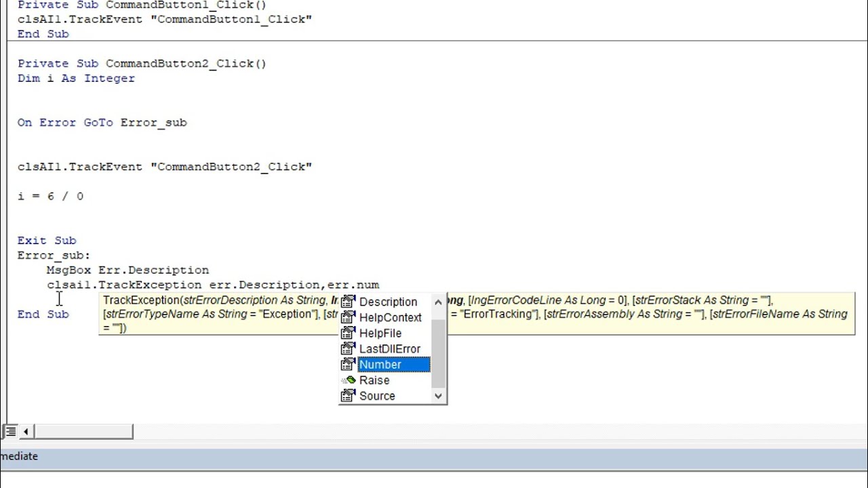Click 'MsgBox Err.Description' line
The height and width of the screenshot is (488, 868).
pos(127,270)
